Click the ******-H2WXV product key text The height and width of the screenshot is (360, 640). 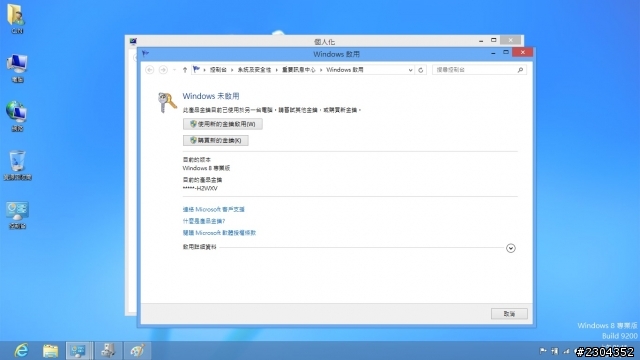[x=200, y=188]
